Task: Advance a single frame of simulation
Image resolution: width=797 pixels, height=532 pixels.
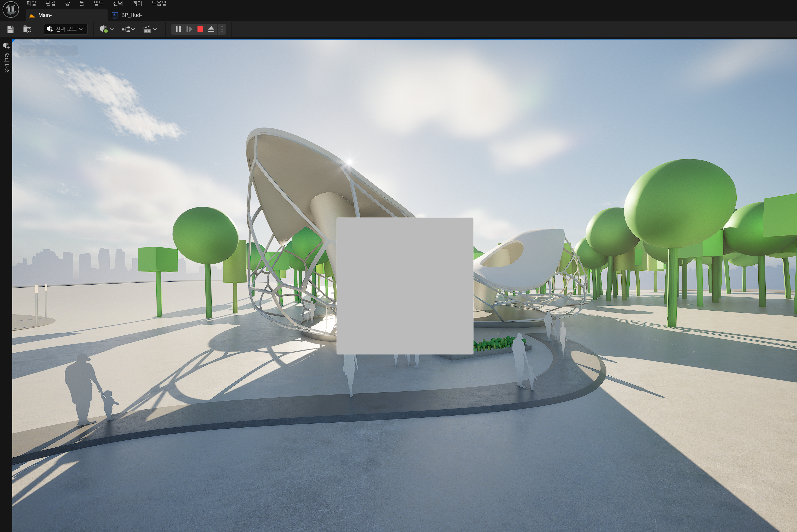Action: coord(189,29)
